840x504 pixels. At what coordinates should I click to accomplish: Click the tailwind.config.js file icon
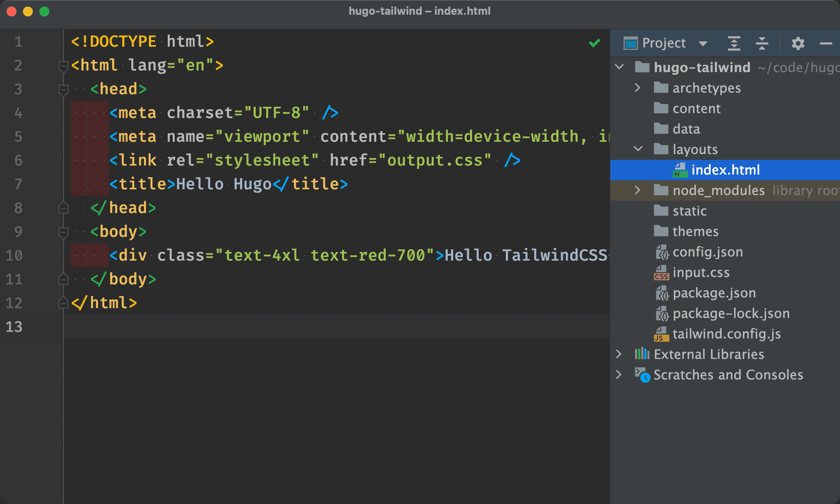tap(661, 334)
